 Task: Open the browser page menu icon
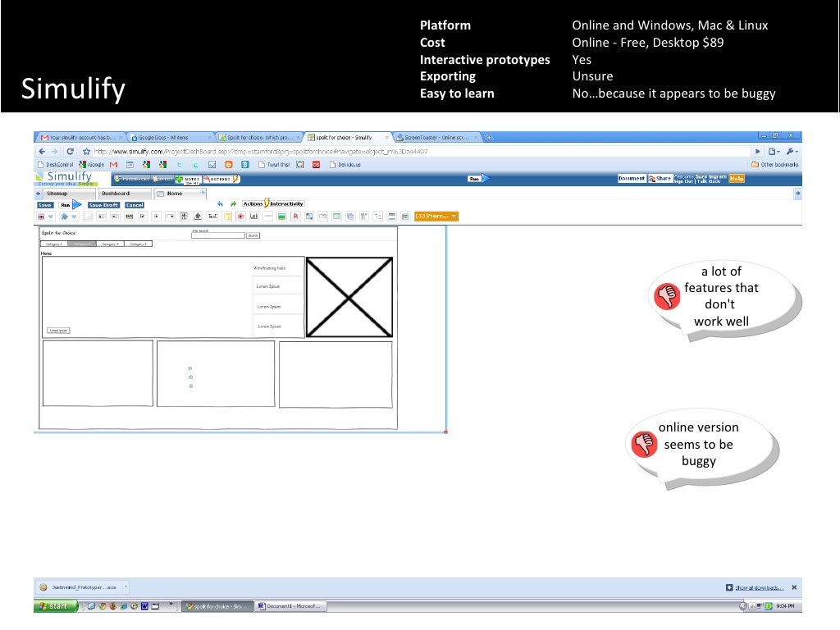coord(774,152)
